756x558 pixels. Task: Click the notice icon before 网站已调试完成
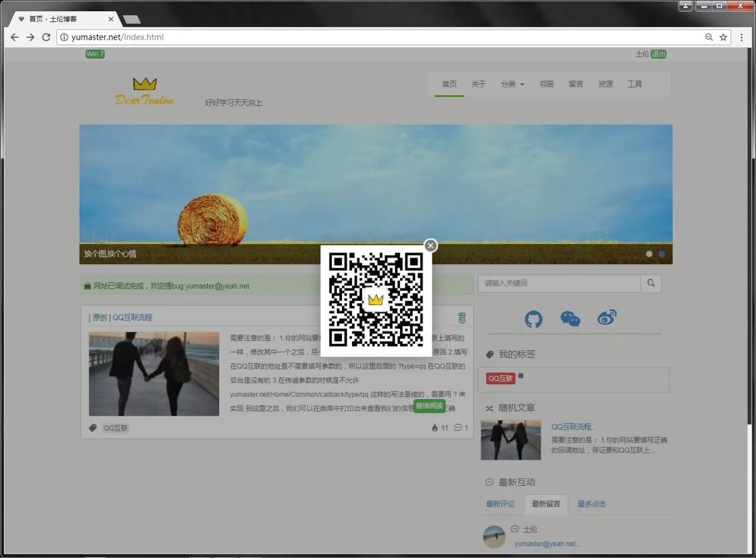[x=87, y=286]
